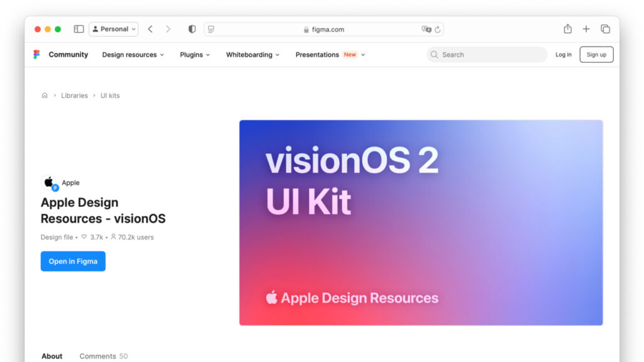Open a new tab with the plus icon
This screenshot has height=362, width=644.
pyautogui.click(x=586, y=29)
